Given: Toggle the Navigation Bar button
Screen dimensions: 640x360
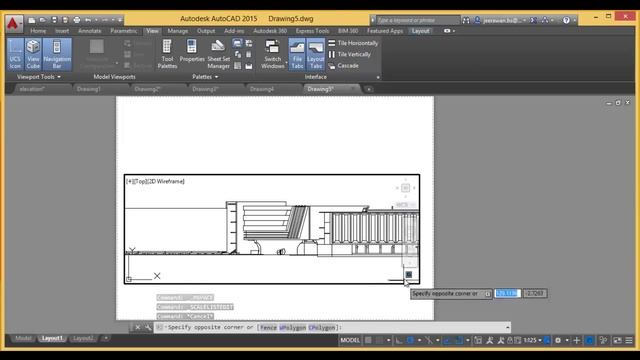Looking at the screenshot, I should pyautogui.click(x=57, y=54).
